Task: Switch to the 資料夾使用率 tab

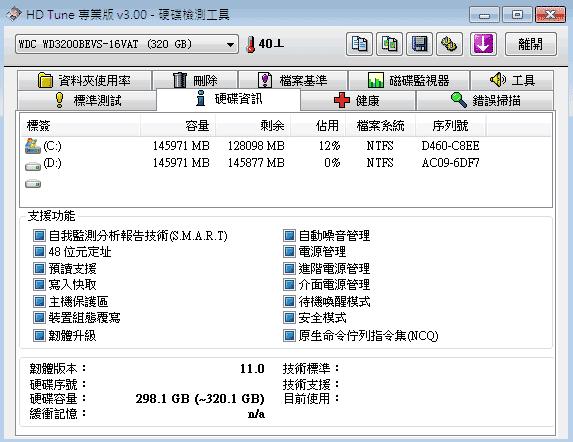Action: pos(84,80)
